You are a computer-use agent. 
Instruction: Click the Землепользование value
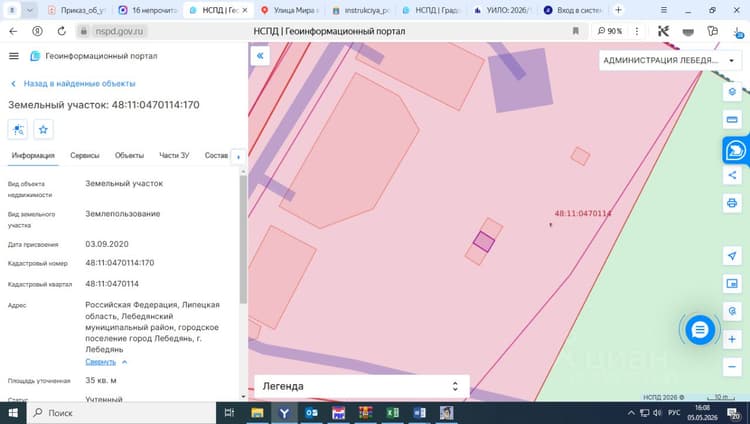(x=122, y=214)
